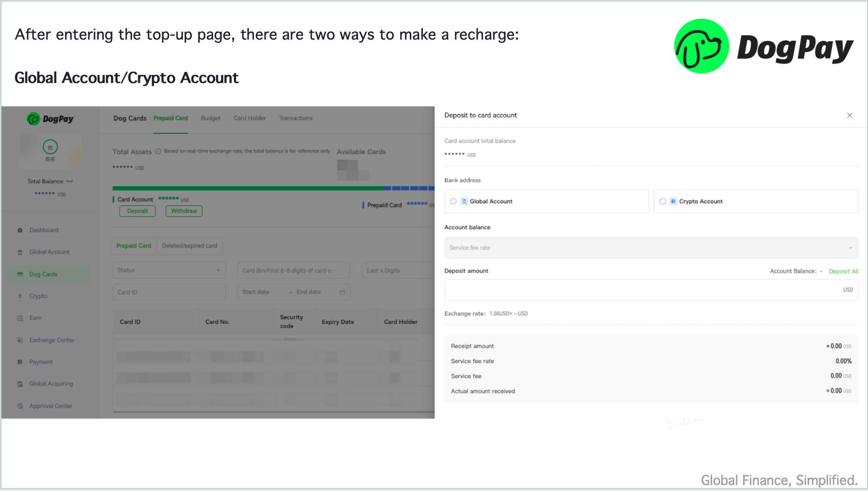Switch to the Card Holder tab
The width and height of the screenshot is (868, 491).
click(250, 118)
